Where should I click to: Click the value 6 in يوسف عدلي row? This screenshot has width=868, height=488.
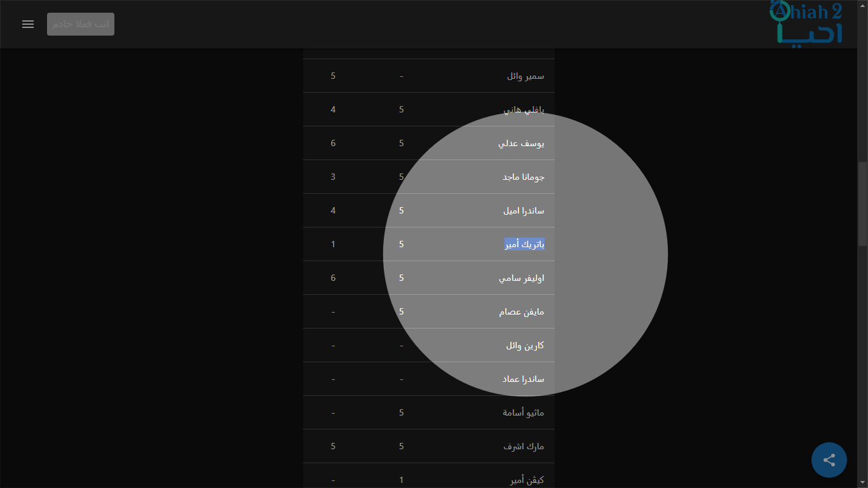pos(333,144)
